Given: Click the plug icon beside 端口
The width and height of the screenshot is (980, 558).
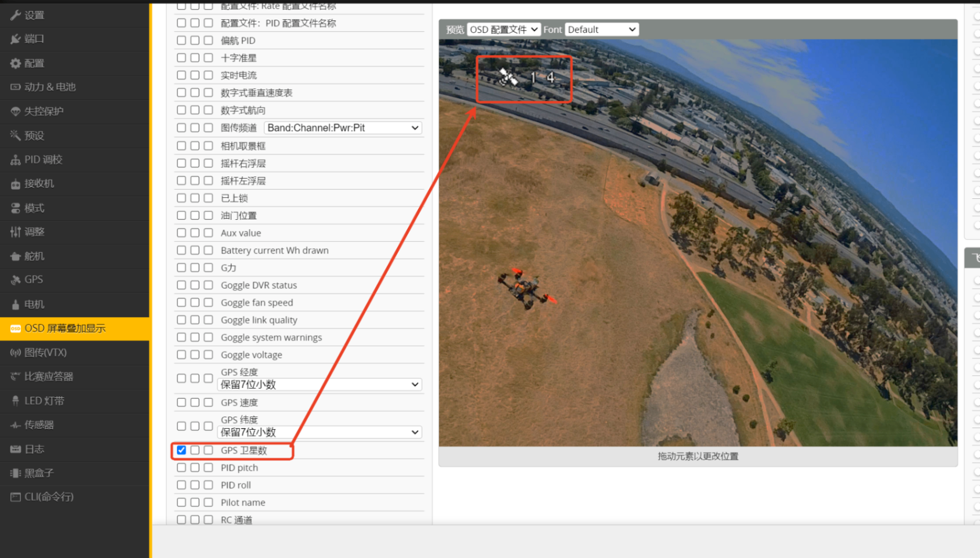Looking at the screenshot, I should [16, 39].
